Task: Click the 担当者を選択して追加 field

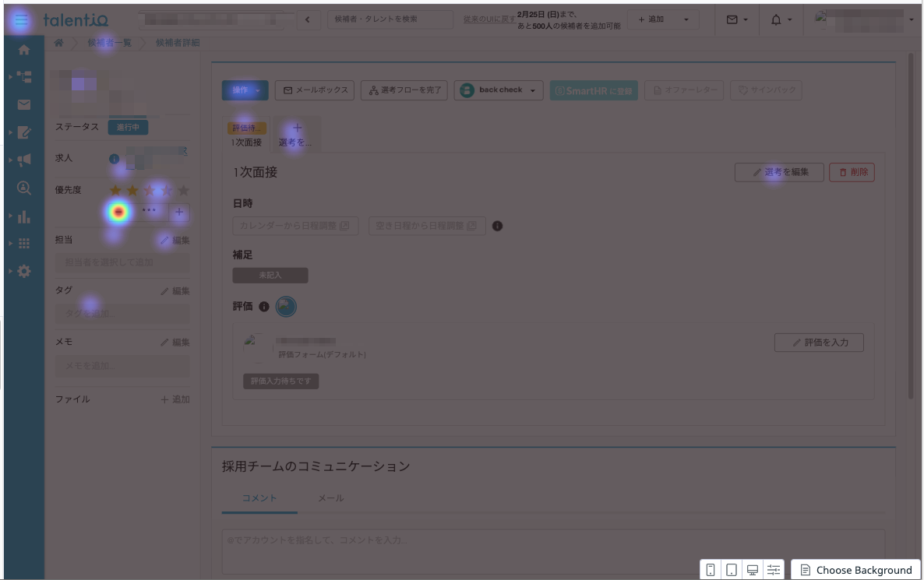Action: click(122, 262)
